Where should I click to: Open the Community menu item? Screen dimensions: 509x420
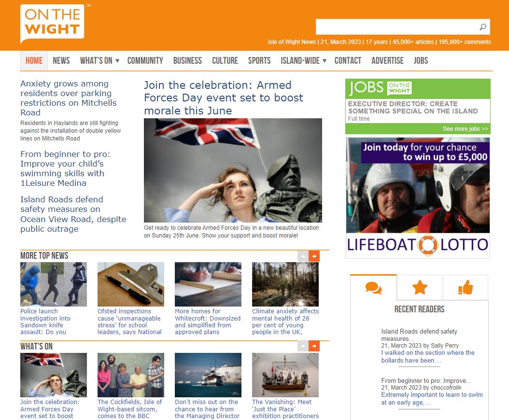pyautogui.click(x=145, y=61)
